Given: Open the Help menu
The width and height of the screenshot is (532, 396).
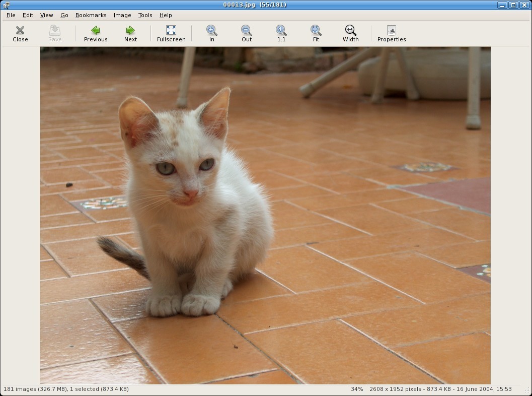Looking at the screenshot, I should [x=166, y=15].
